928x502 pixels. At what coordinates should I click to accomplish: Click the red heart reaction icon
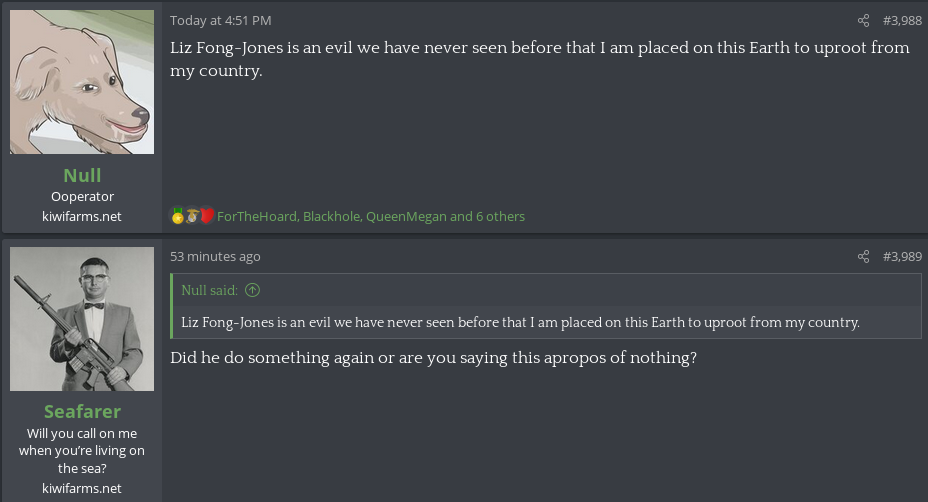tap(207, 216)
